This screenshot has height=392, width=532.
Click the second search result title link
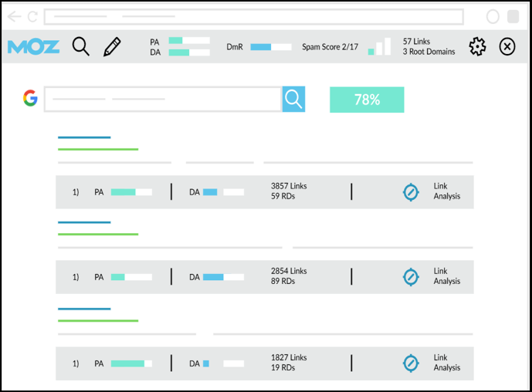(84, 222)
